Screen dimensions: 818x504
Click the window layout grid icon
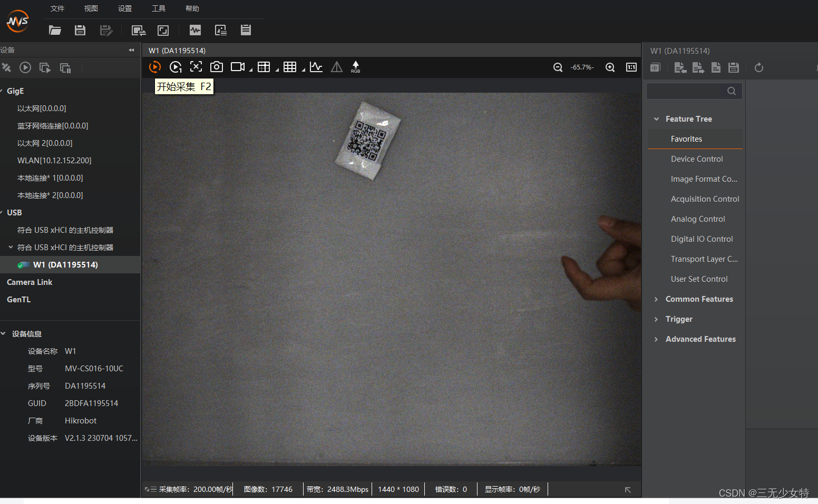264,67
